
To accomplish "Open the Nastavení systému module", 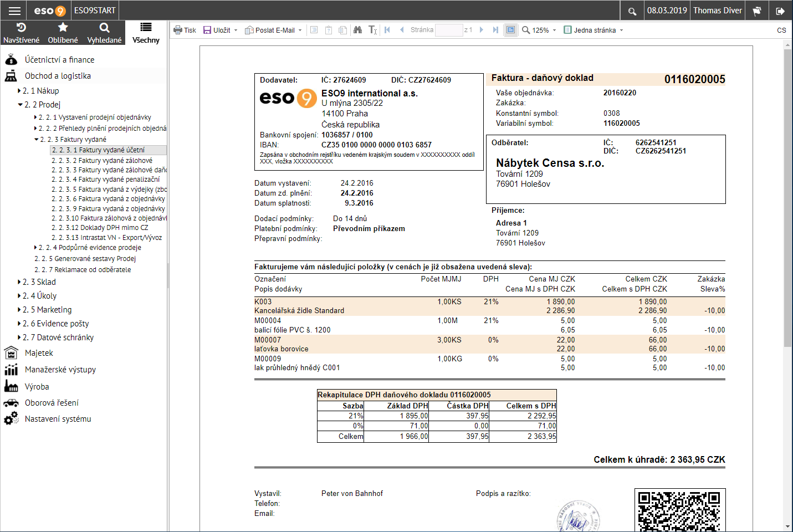I will [x=58, y=419].
